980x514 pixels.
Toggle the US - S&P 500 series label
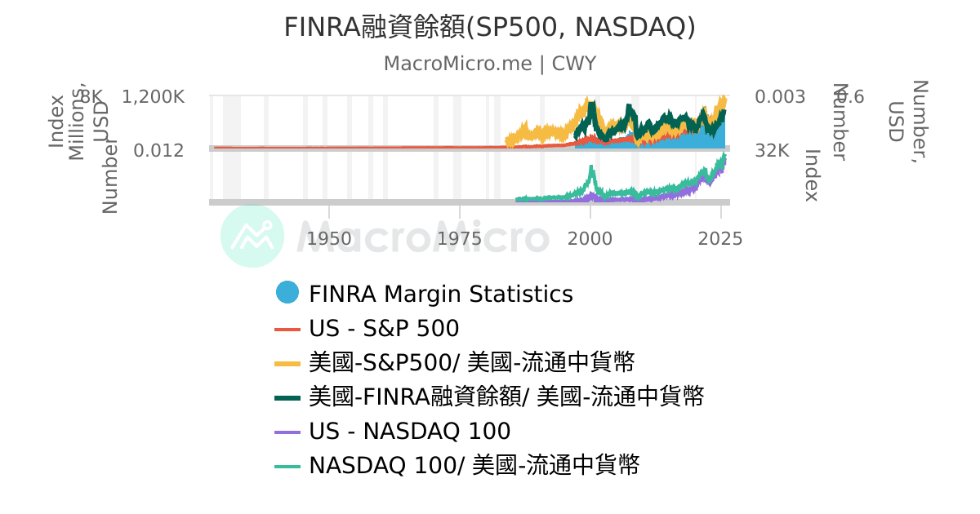pyautogui.click(x=384, y=329)
